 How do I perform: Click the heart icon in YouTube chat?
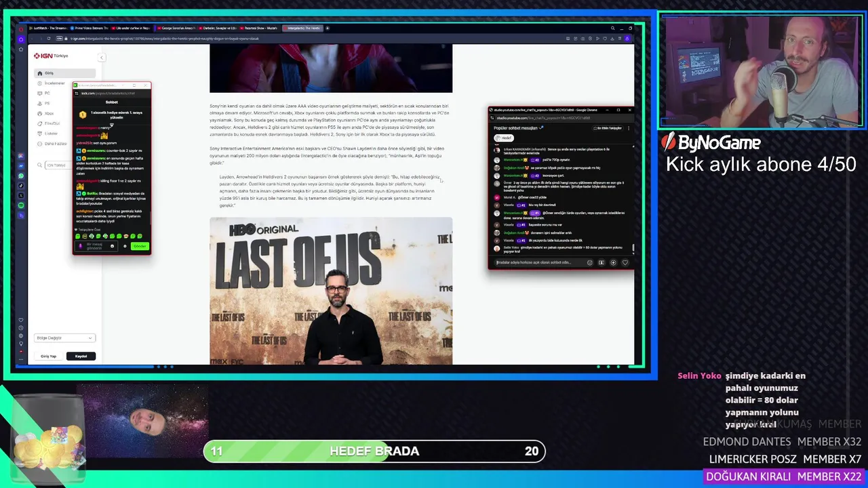(x=625, y=262)
